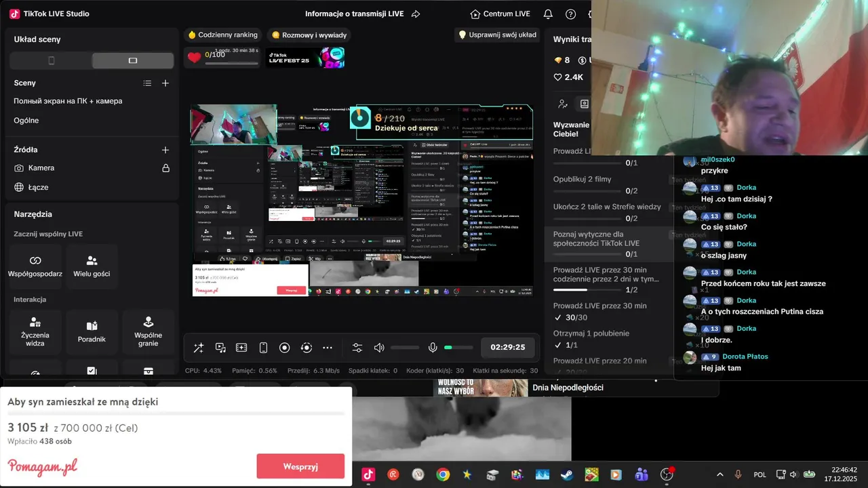This screenshot has width=868, height=488.
Task: Add a new scene with the plus icon
Action: click(165, 83)
